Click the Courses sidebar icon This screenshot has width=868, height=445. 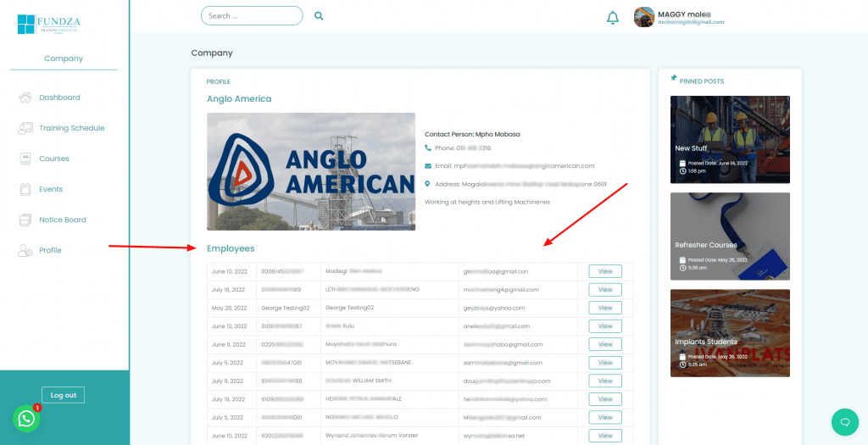(25, 159)
